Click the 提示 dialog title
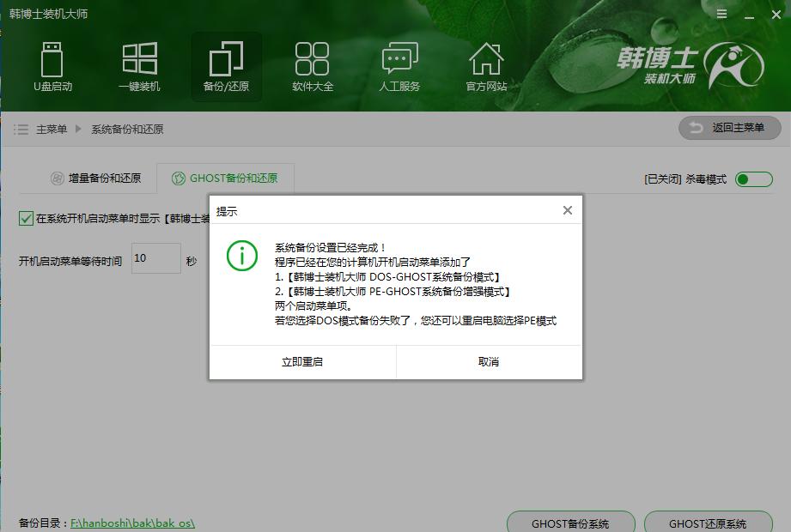Image resolution: width=791 pixels, height=532 pixels. (x=227, y=212)
